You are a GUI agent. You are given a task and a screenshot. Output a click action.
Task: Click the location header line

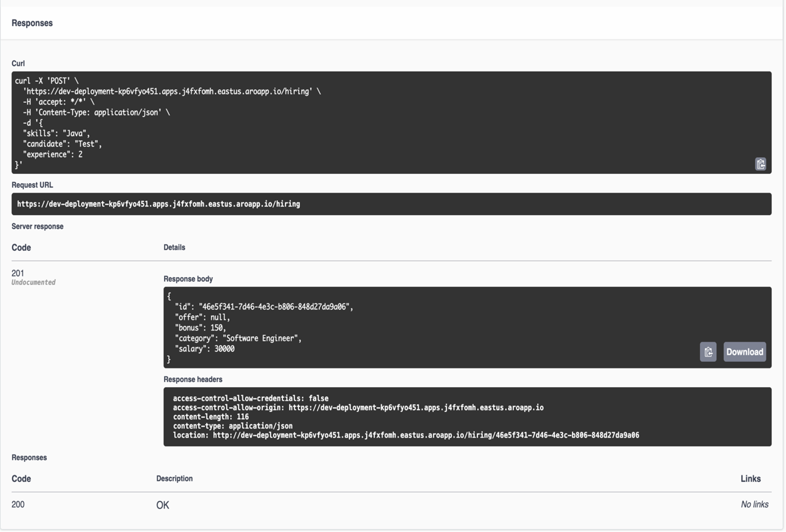[406, 435]
